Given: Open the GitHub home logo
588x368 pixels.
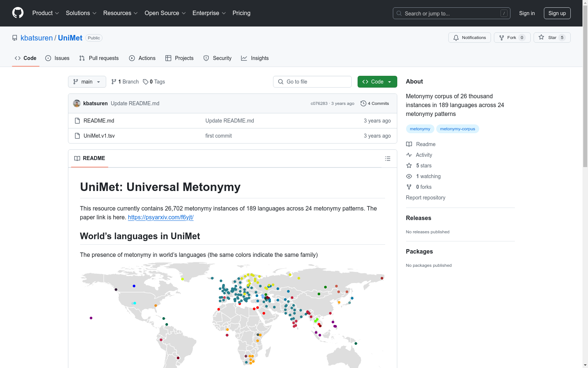Looking at the screenshot, I should coord(18,13).
